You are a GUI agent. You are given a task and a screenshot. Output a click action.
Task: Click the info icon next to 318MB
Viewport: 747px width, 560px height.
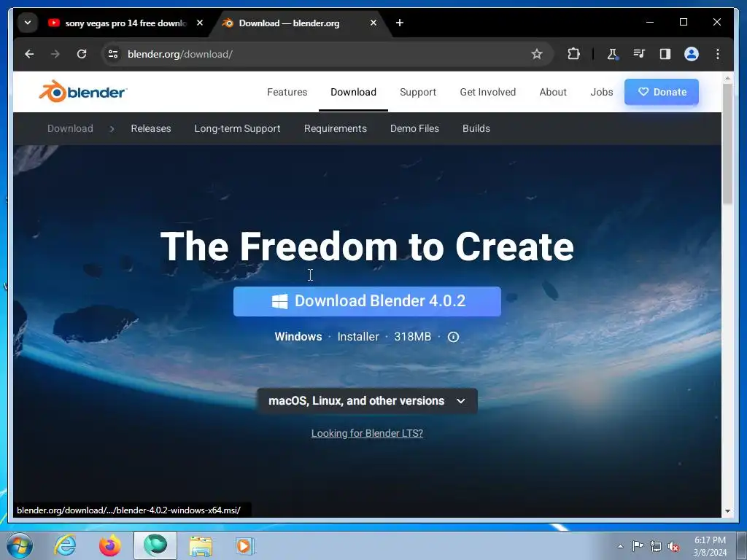point(453,337)
